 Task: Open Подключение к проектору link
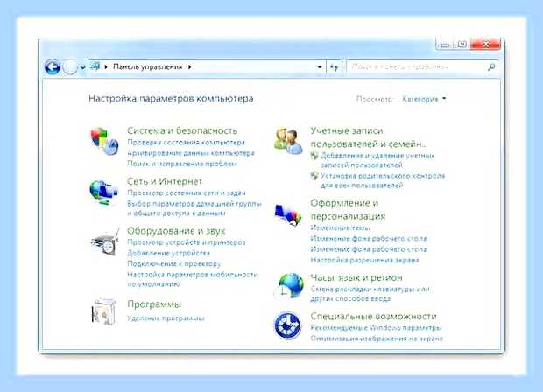tap(173, 263)
